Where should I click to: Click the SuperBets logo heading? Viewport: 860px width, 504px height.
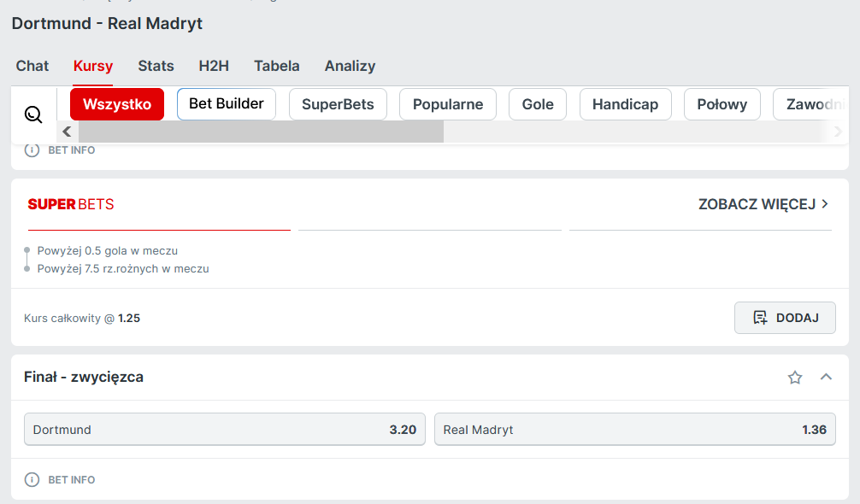pos(71,204)
